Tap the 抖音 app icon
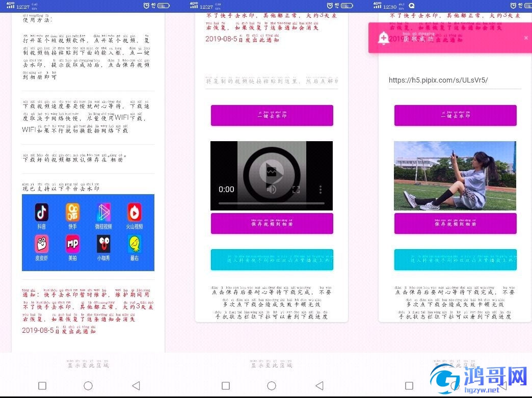This screenshot has height=398, width=532. (42, 213)
